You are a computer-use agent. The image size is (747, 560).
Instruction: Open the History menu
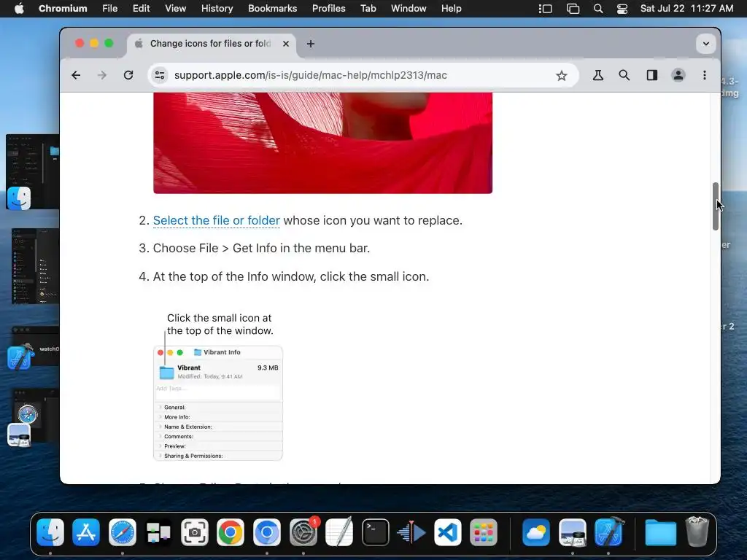click(x=217, y=9)
